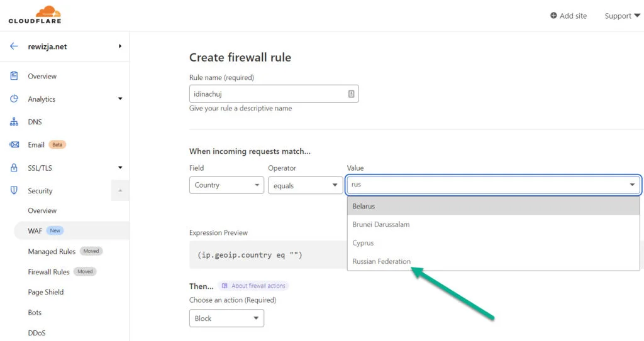Click the Moved badge beside Managed Rules
Screen dimensions: 644x341
(91, 251)
